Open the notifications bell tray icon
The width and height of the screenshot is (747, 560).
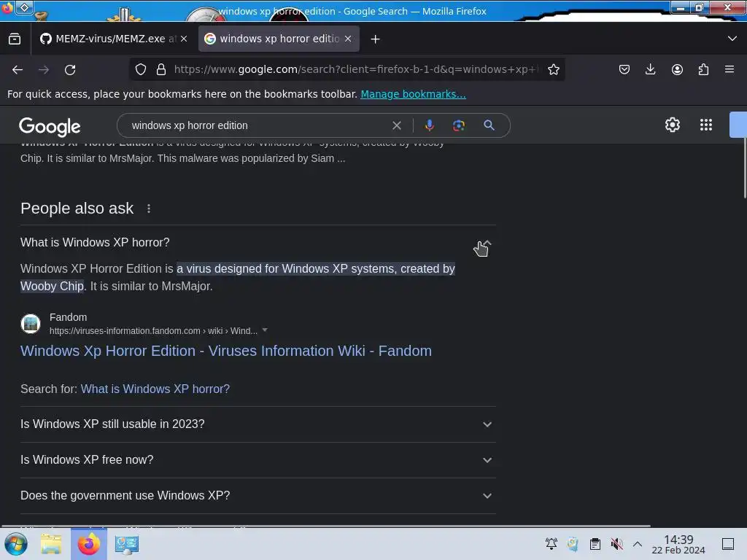click(x=551, y=544)
